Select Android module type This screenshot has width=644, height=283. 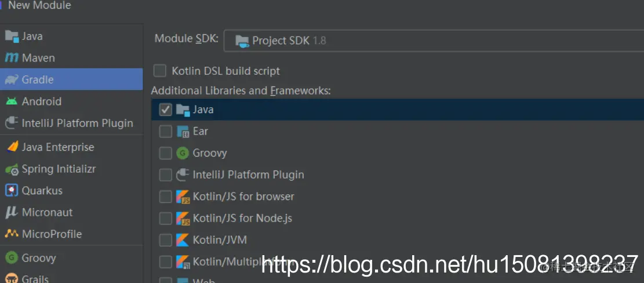tap(71, 101)
